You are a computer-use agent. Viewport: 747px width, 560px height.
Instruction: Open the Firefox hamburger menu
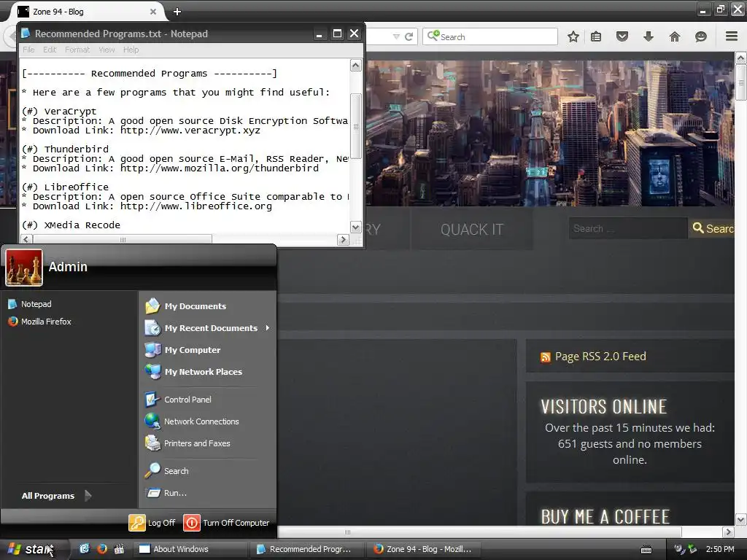732,36
